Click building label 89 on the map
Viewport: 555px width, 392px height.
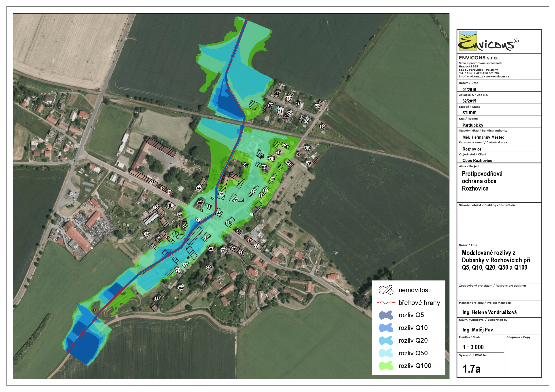[x=147, y=234]
